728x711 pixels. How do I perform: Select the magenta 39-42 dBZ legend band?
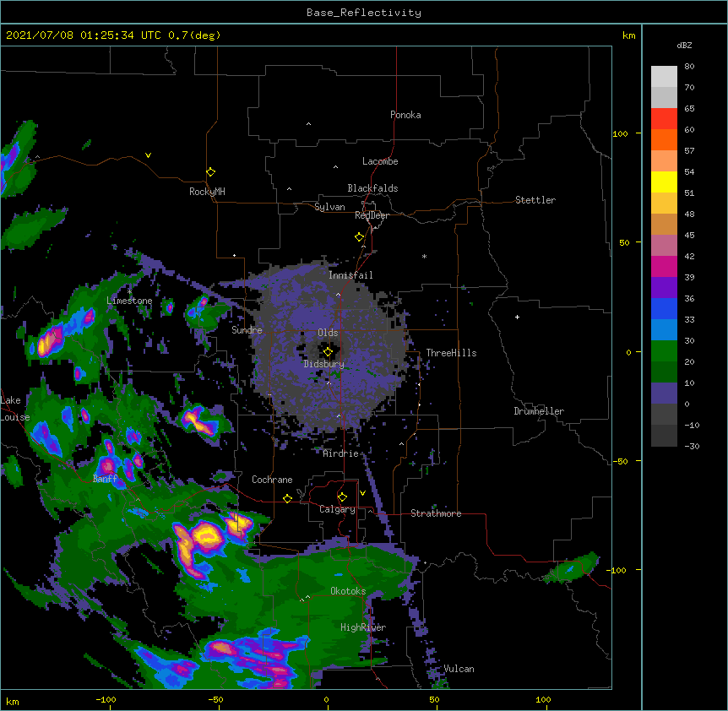tap(664, 266)
